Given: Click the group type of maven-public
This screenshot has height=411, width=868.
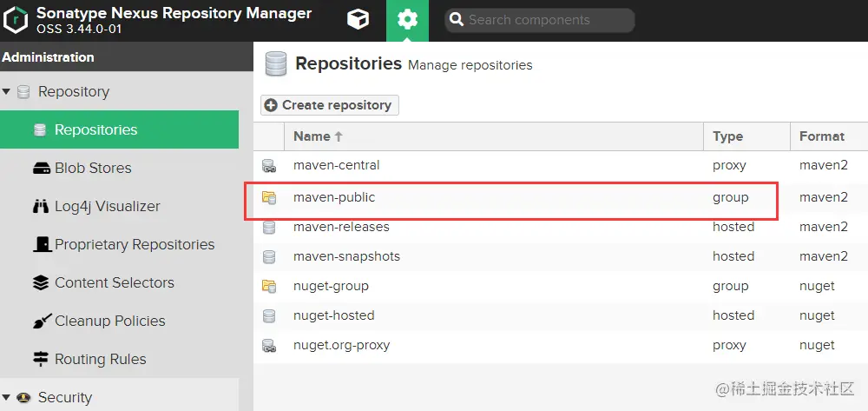Looking at the screenshot, I should point(730,196).
